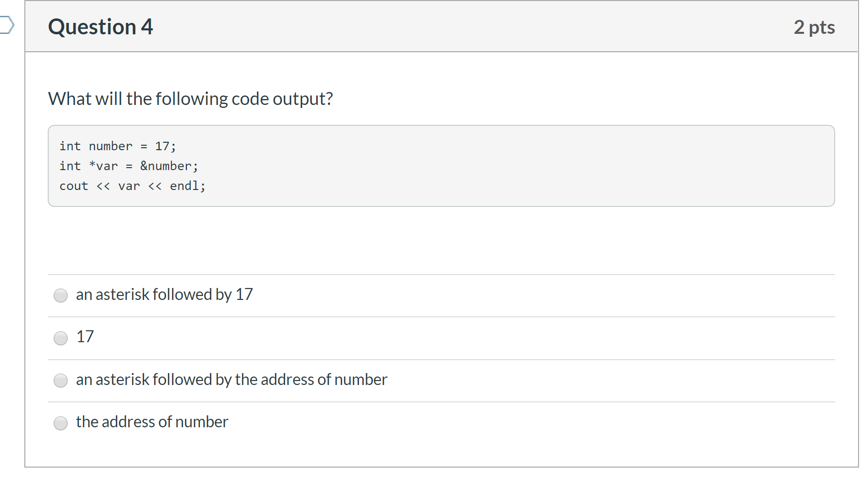Click the answer label "17"
This screenshot has width=868, height=479.
coord(85,337)
